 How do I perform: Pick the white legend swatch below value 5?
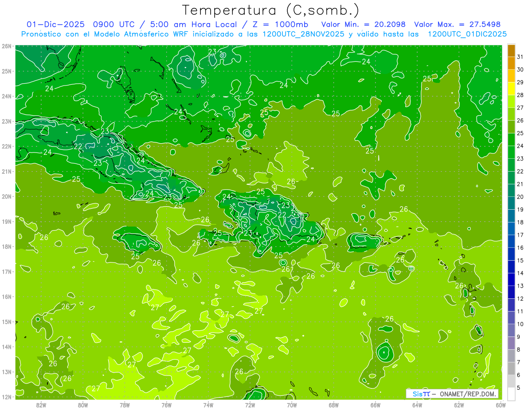[x=511, y=394]
